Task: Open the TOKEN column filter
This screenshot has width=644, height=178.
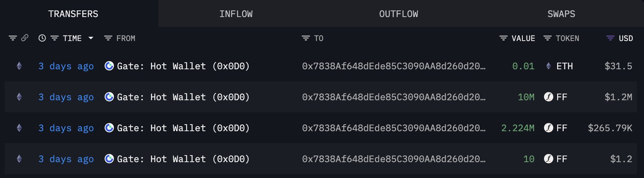Action: (547, 38)
